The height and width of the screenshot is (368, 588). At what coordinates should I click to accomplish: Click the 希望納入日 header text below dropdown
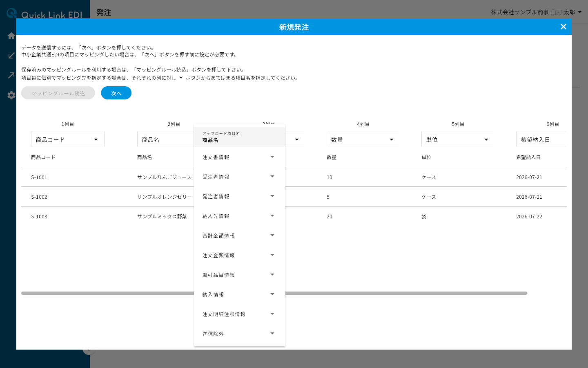(528, 157)
